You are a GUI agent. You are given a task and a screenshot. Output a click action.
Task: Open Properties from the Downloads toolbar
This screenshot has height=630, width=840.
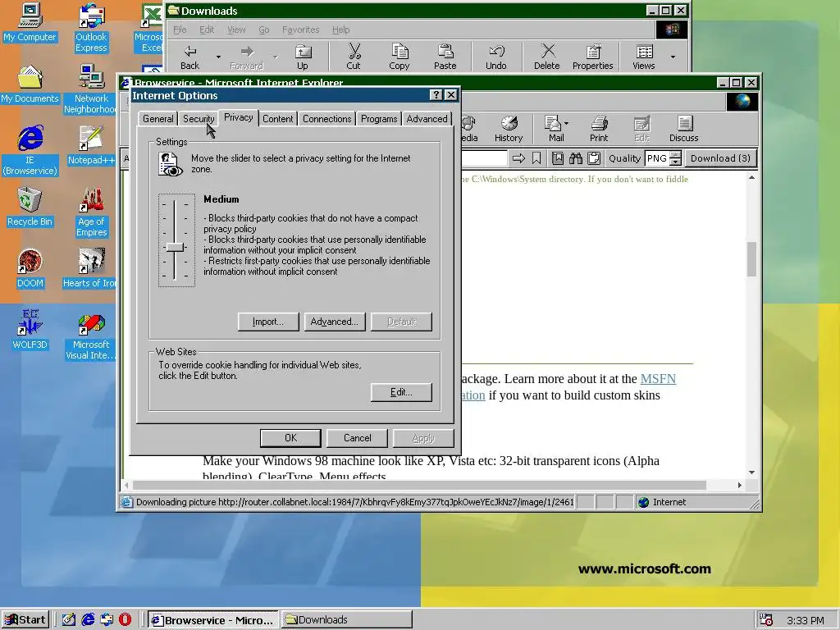(592, 57)
